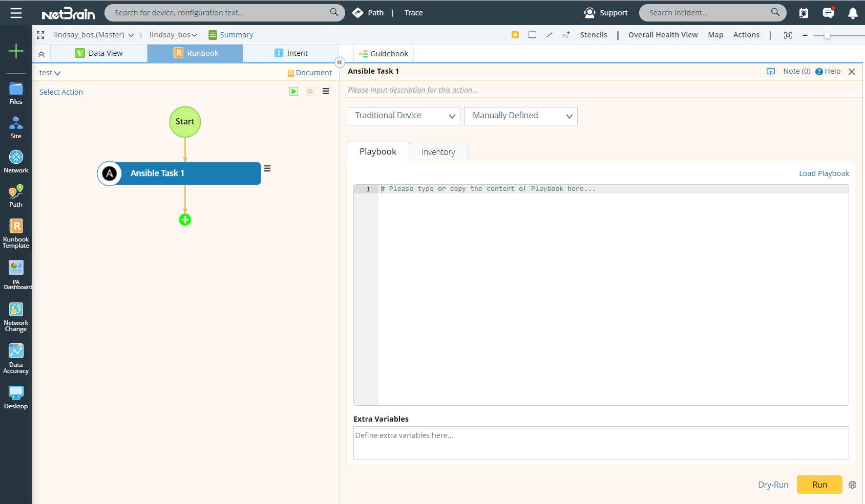Open the hamburger main menu
Image resolution: width=865 pixels, height=504 pixels.
tap(16, 13)
